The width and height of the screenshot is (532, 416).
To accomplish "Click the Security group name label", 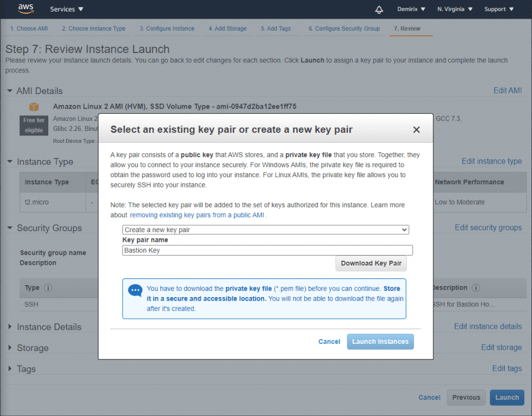I will point(53,252).
